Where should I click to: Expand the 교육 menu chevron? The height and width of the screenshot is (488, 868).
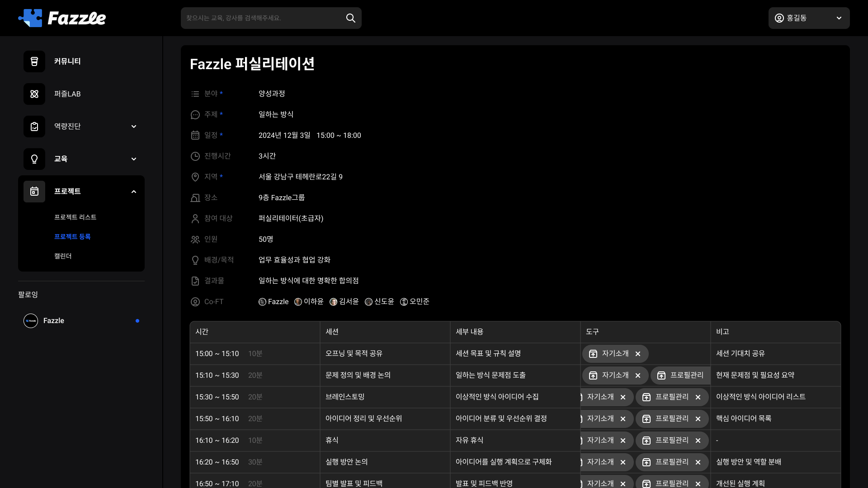[x=134, y=159]
